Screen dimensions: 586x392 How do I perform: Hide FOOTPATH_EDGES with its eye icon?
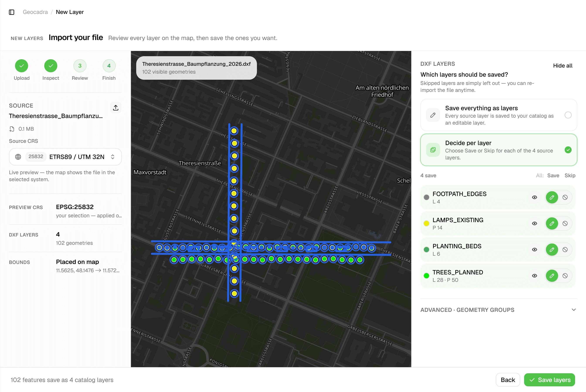pyautogui.click(x=535, y=197)
